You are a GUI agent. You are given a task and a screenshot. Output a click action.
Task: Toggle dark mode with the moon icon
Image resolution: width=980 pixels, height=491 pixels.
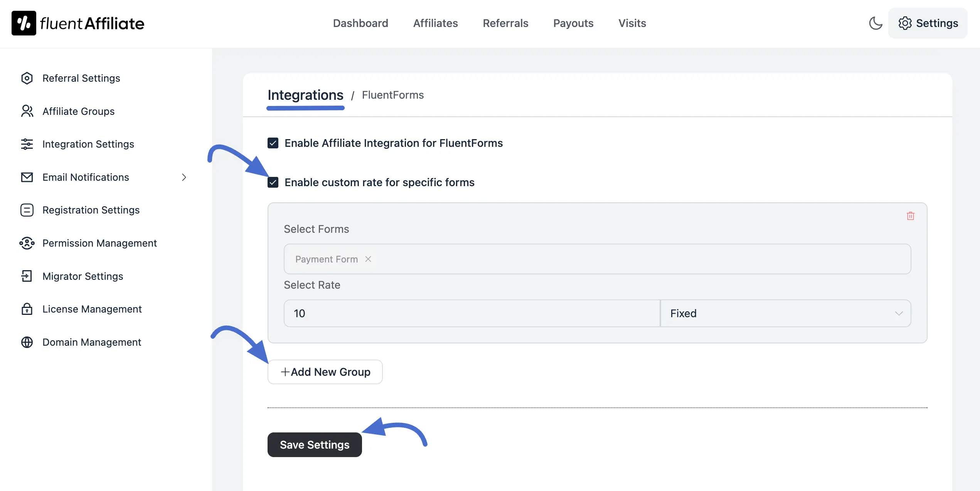point(876,23)
